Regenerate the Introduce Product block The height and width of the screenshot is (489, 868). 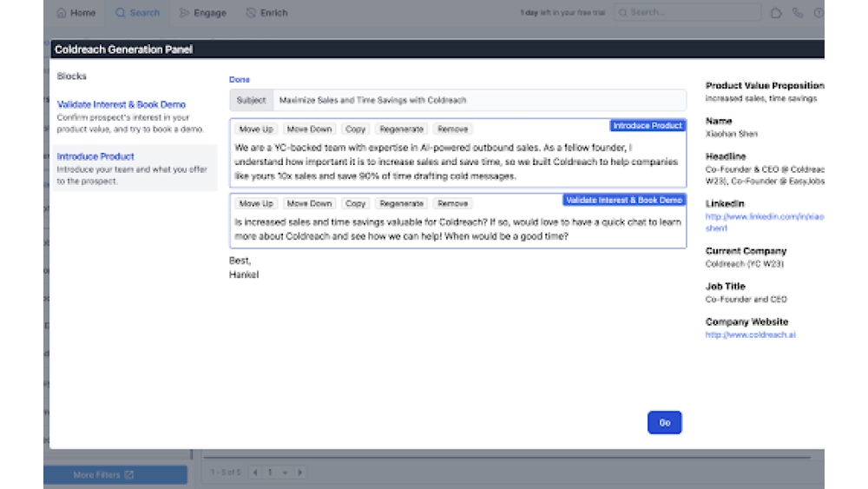(401, 129)
